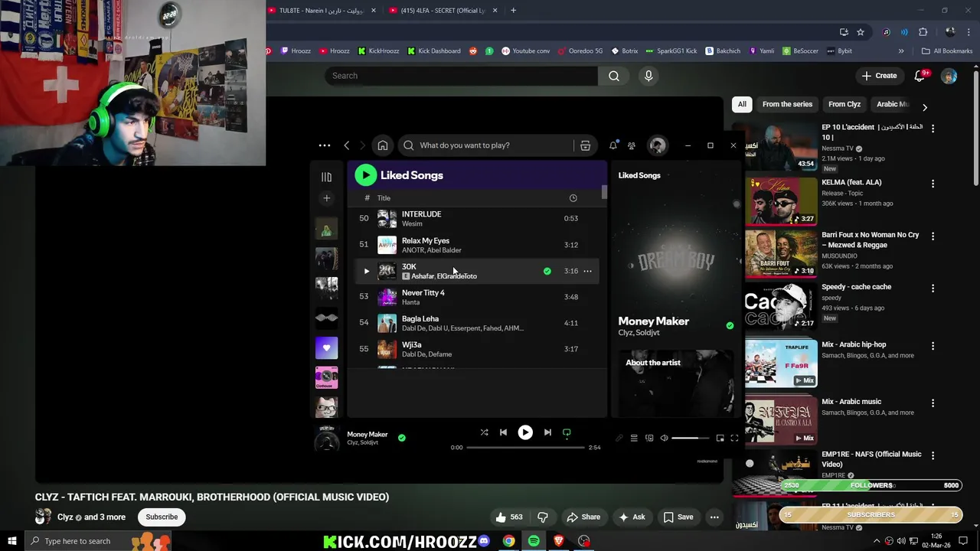The height and width of the screenshot is (551, 980).
Task: Click the YouTube search magnifier button
Action: (x=614, y=76)
